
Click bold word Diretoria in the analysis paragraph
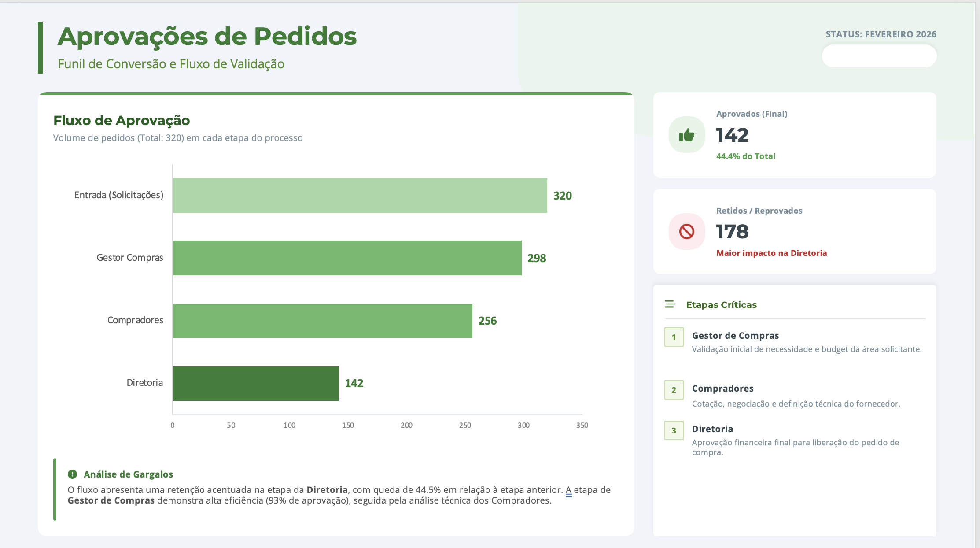click(x=327, y=490)
